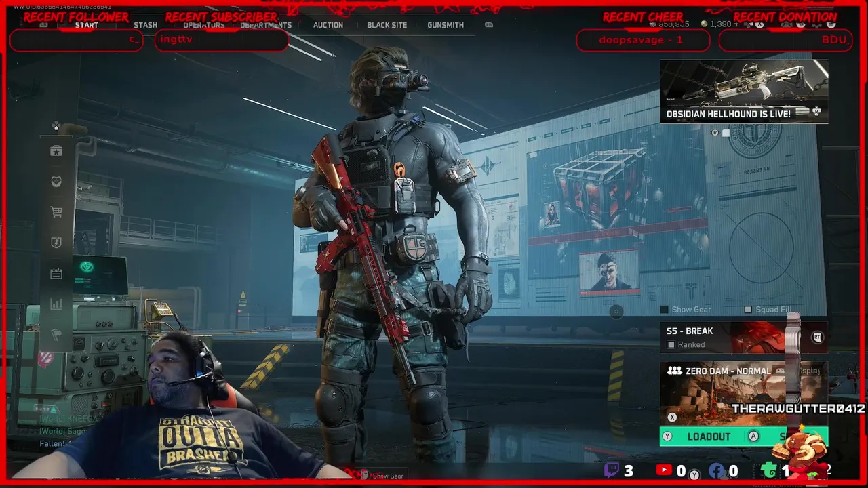
Task: Click the camera icon after GUNSMITH
Action: [x=489, y=25]
